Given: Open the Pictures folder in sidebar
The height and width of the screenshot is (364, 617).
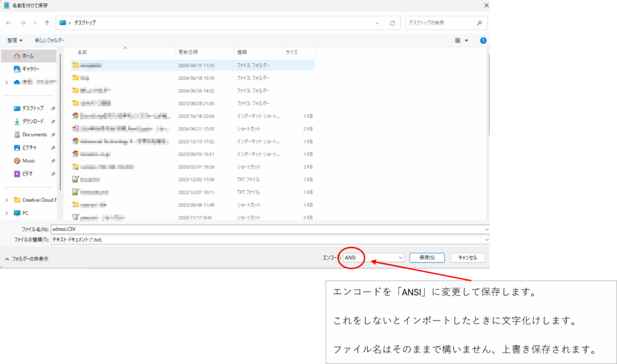Looking at the screenshot, I should (x=29, y=148).
